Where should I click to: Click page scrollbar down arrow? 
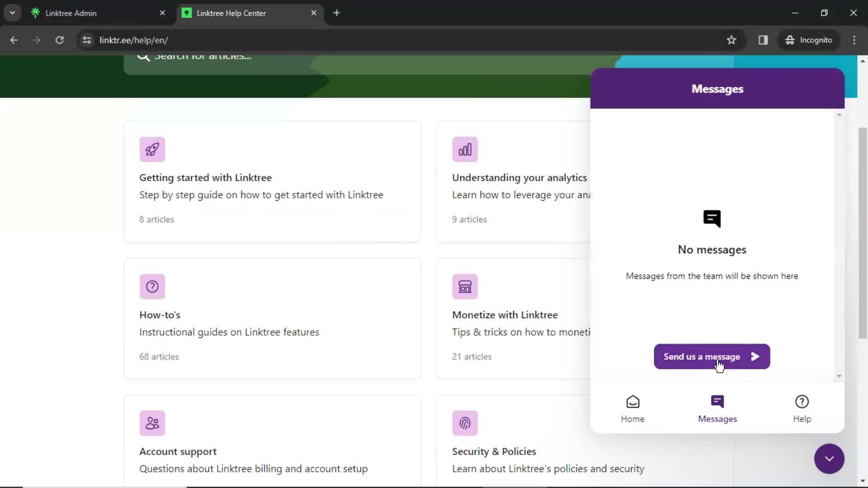click(863, 481)
